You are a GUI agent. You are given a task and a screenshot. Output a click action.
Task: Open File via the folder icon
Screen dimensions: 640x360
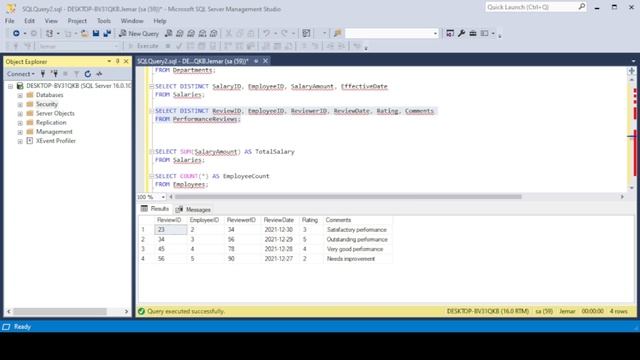[x=84, y=33]
